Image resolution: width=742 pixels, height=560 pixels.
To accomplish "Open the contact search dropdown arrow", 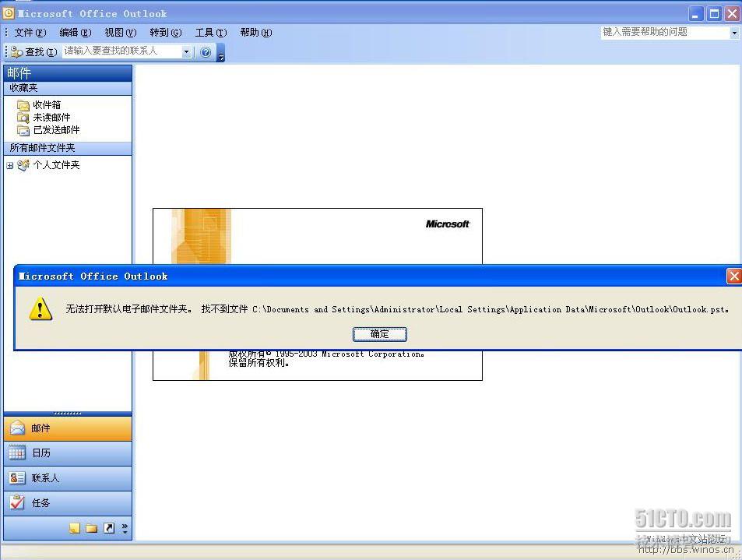I will pyautogui.click(x=186, y=51).
